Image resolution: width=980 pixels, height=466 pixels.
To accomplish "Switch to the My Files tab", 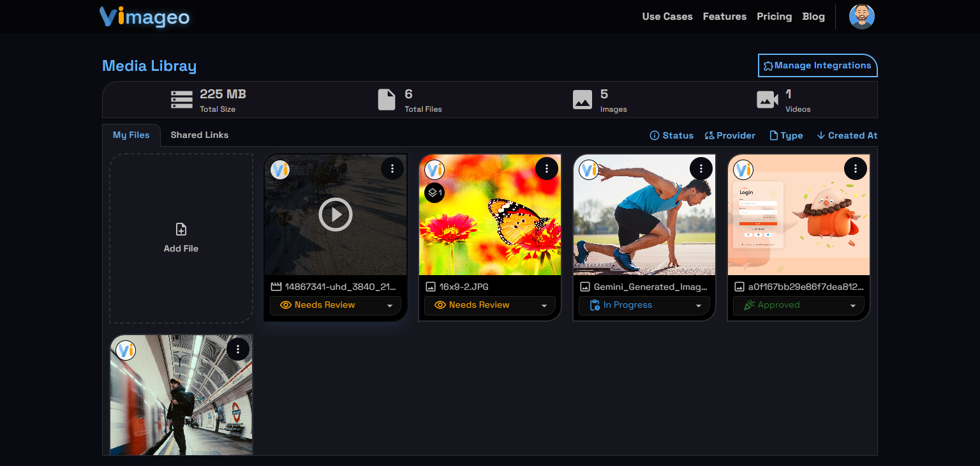I will point(131,135).
